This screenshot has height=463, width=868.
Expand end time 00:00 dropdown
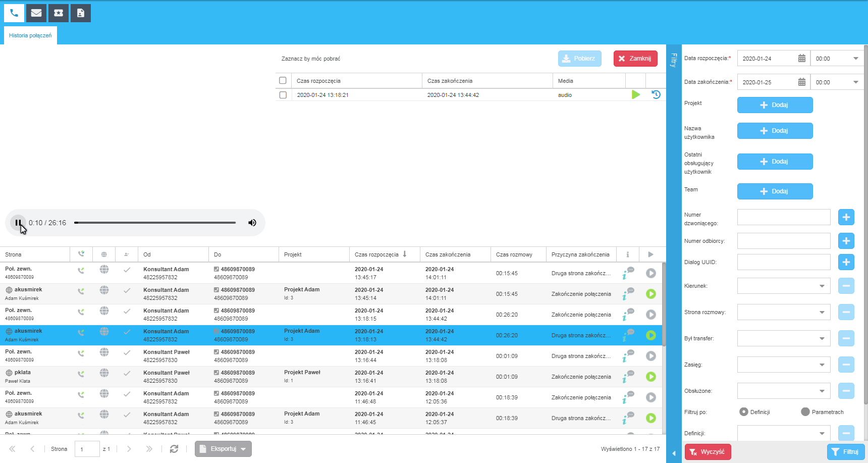point(856,82)
